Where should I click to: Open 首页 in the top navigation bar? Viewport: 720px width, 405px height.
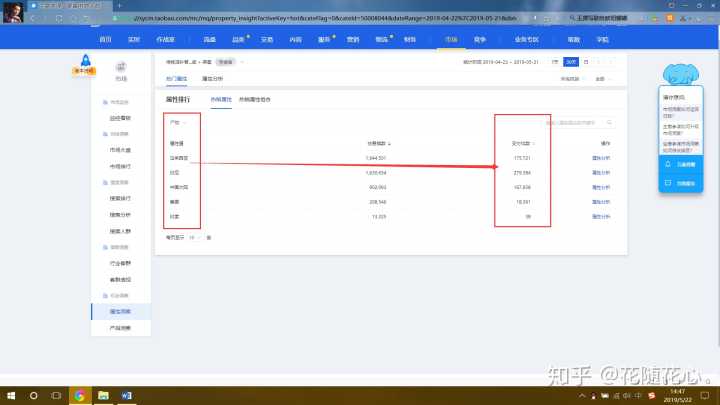pyautogui.click(x=106, y=39)
